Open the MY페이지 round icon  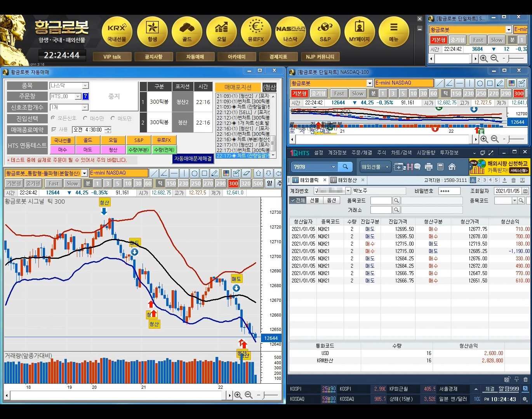[360, 32]
